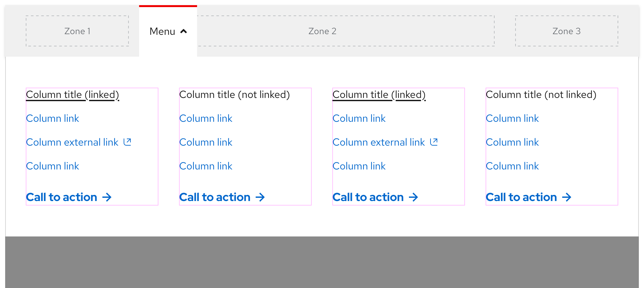Open the linked title of the third column

point(379,94)
